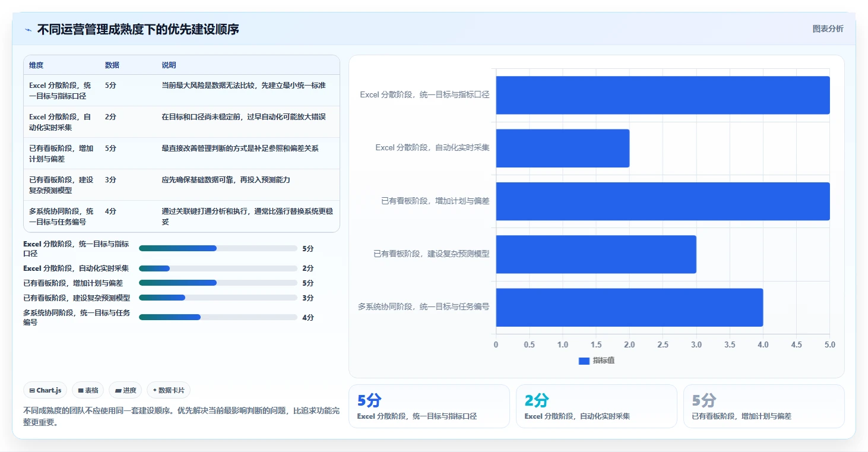This screenshot has height=452, width=868.
Task: Click table cell '已有看板阶段，增加计划与偏差'
Action: point(61,153)
